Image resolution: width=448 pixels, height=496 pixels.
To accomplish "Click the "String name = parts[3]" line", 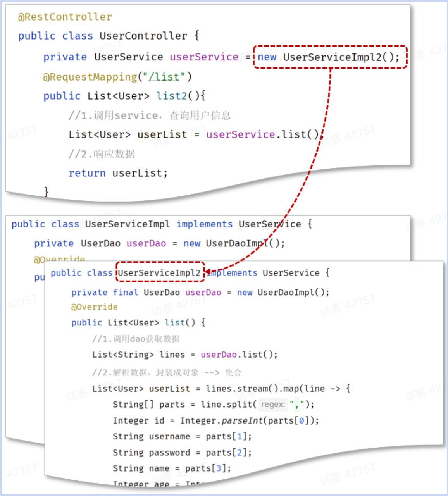I will click(x=172, y=468).
